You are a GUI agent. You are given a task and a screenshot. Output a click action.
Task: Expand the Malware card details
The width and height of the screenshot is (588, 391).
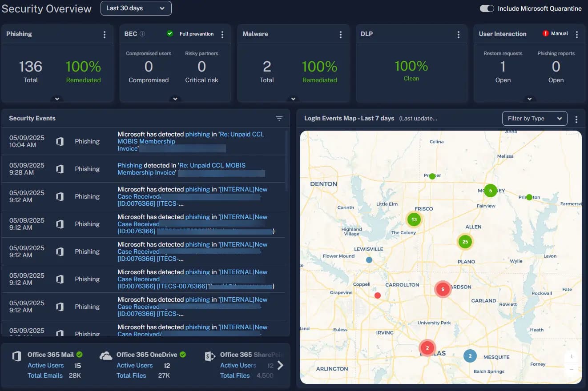coord(293,99)
